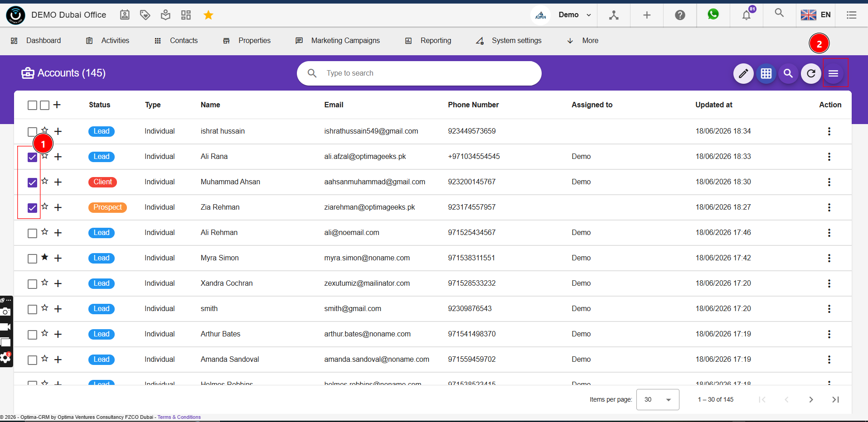Click the Type to search field
The image size is (868, 422).
419,73
